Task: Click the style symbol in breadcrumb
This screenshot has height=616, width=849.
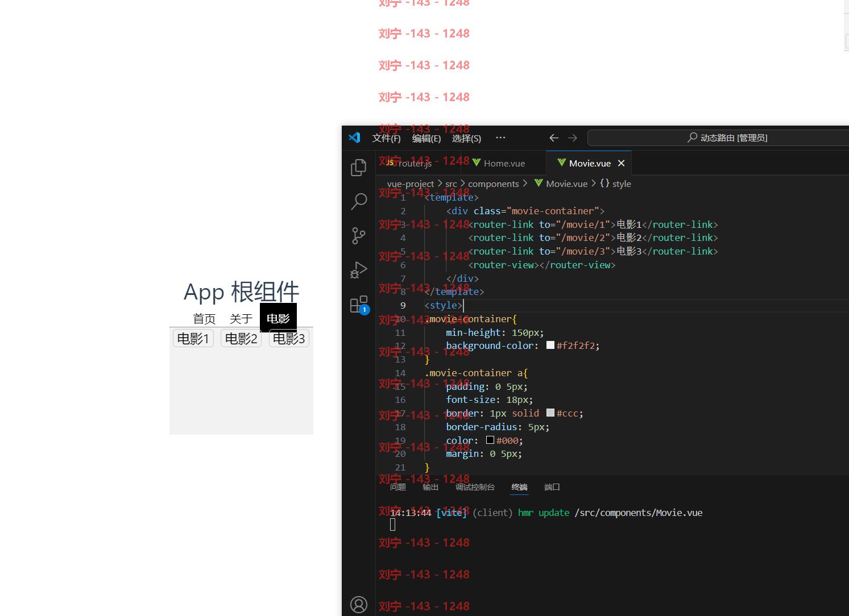Action: pos(615,184)
